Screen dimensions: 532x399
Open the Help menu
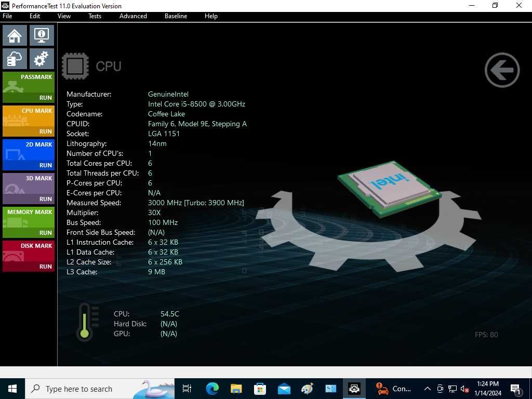pyautogui.click(x=211, y=16)
